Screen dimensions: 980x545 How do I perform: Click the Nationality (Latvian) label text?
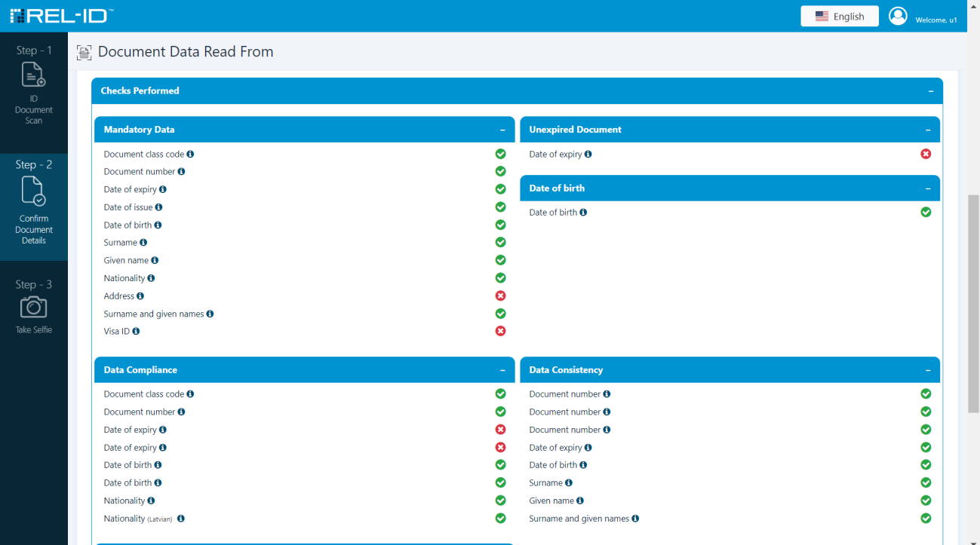tap(138, 519)
